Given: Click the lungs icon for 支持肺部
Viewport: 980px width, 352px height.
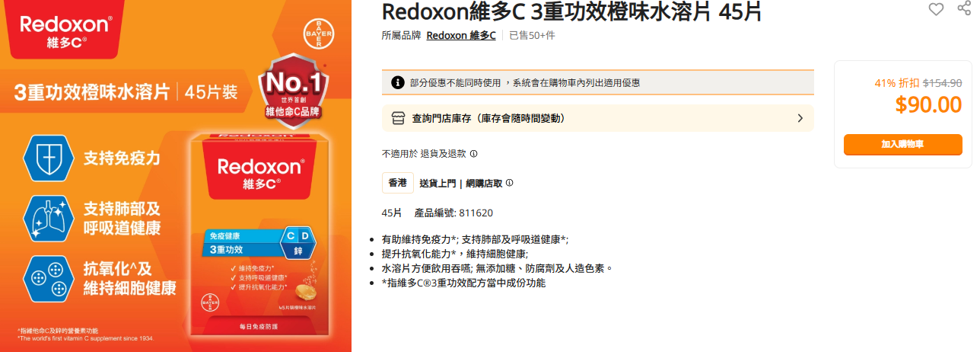Looking at the screenshot, I should tap(49, 219).
